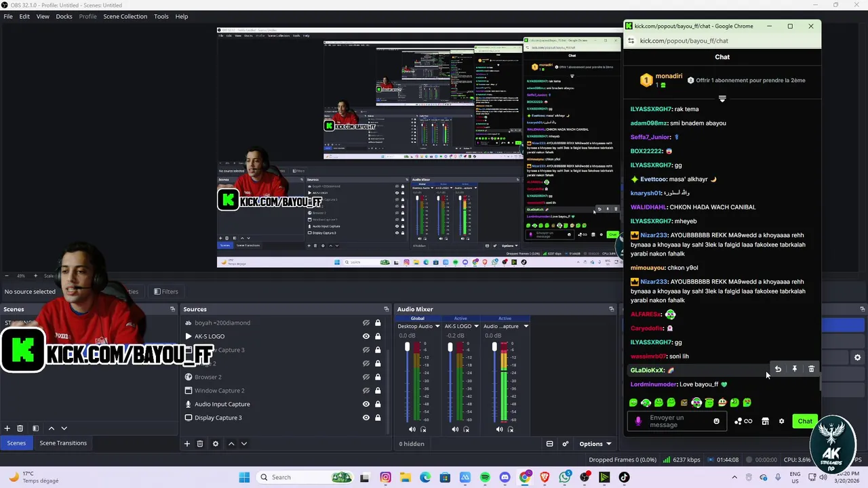
Task: Mute the AK-S LOGO audio speaker icon
Action: [455, 429]
